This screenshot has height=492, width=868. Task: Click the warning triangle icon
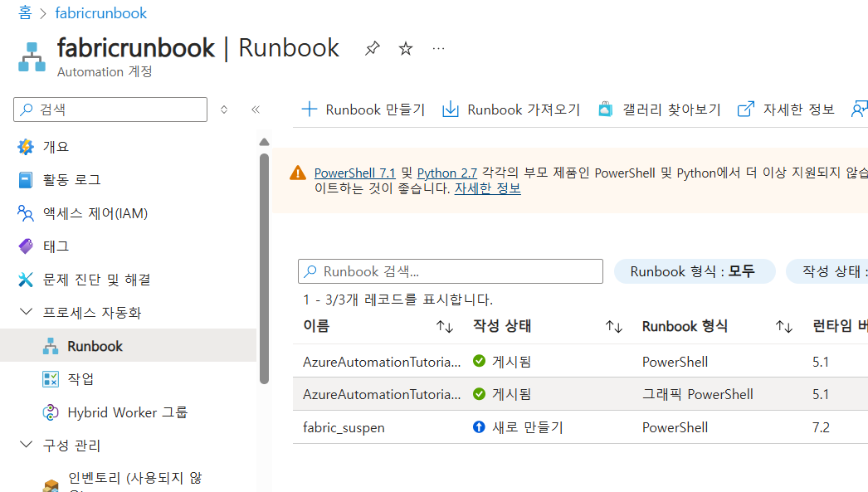coord(298,173)
